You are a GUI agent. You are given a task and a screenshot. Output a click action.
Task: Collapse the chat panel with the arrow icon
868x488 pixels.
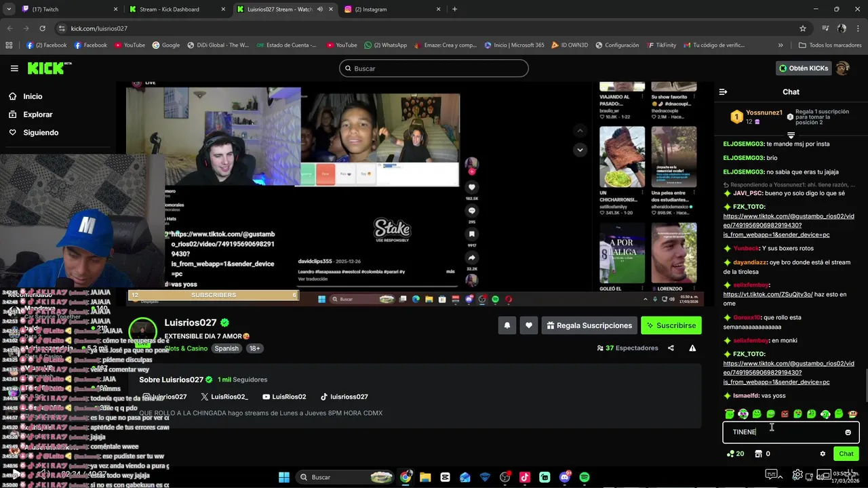(723, 91)
